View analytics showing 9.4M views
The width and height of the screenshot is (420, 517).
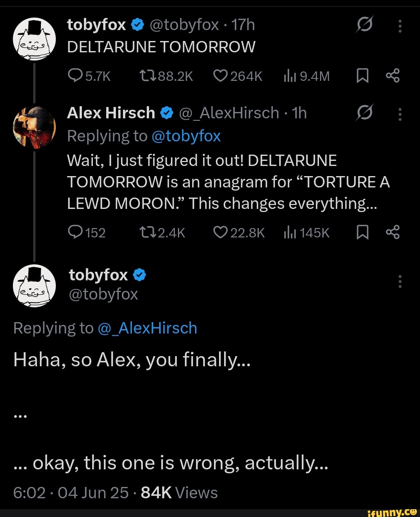pos(291,76)
